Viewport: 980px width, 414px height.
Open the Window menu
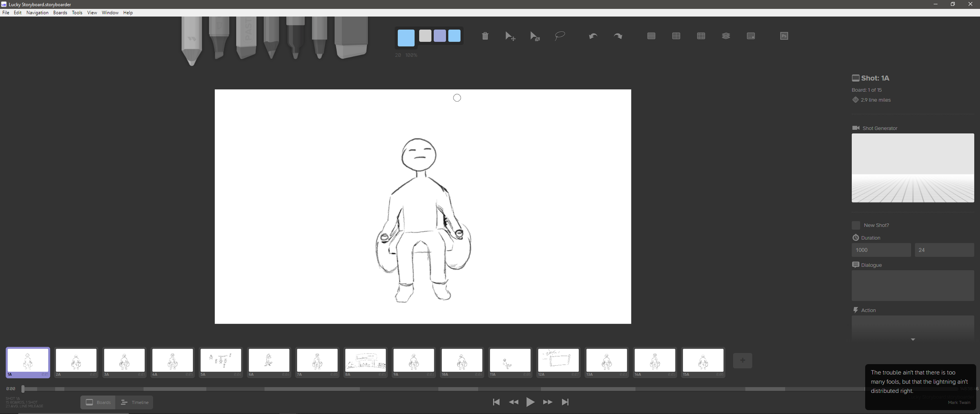(110, 13)
